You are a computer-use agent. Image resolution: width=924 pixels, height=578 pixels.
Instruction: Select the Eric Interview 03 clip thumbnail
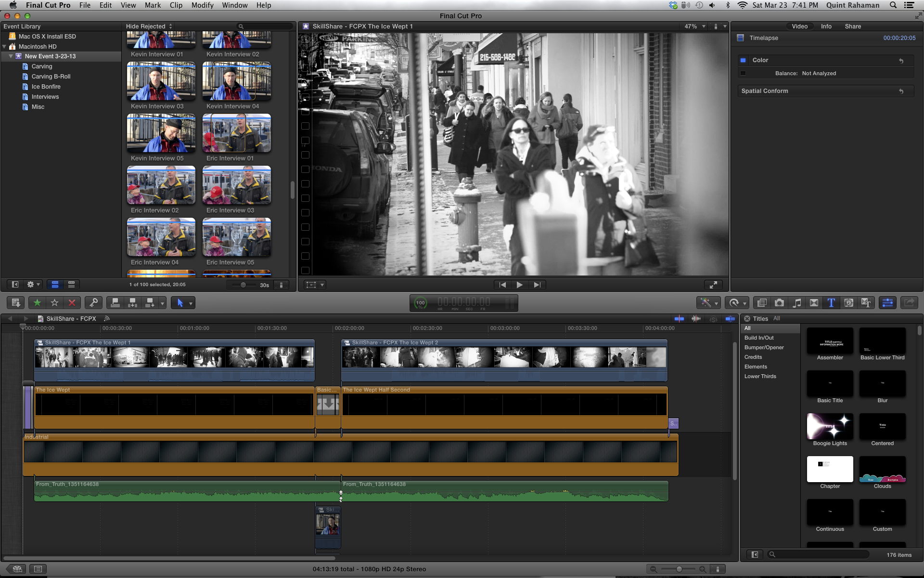coord(236,185)
